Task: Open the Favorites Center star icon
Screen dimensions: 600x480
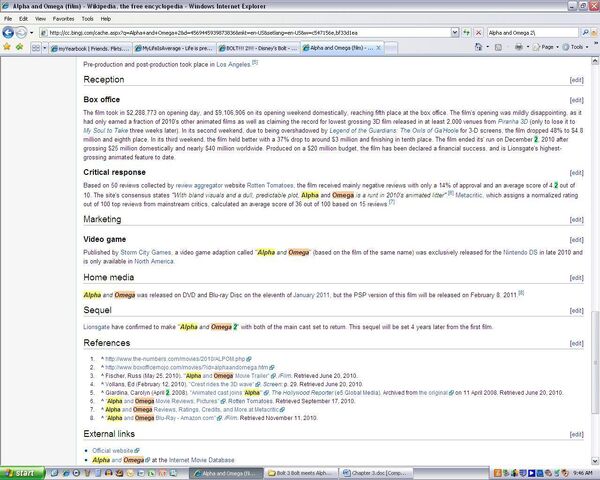Action: tap(7, 47)
